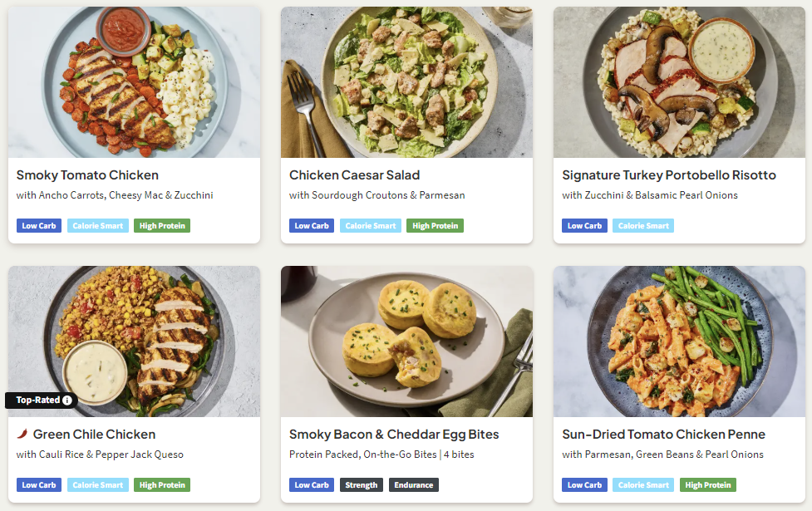
Task: Click the spicy chili pepper icon
Action: tap(22, 435)
